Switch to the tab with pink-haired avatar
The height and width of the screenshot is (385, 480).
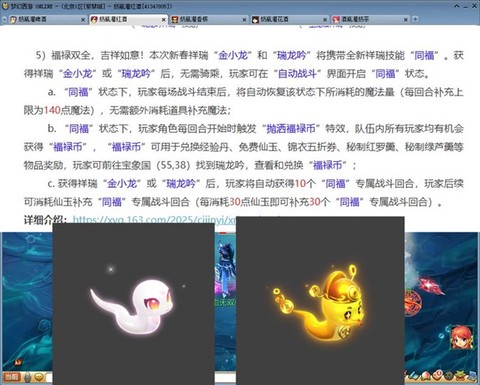(x=370, y=20)
